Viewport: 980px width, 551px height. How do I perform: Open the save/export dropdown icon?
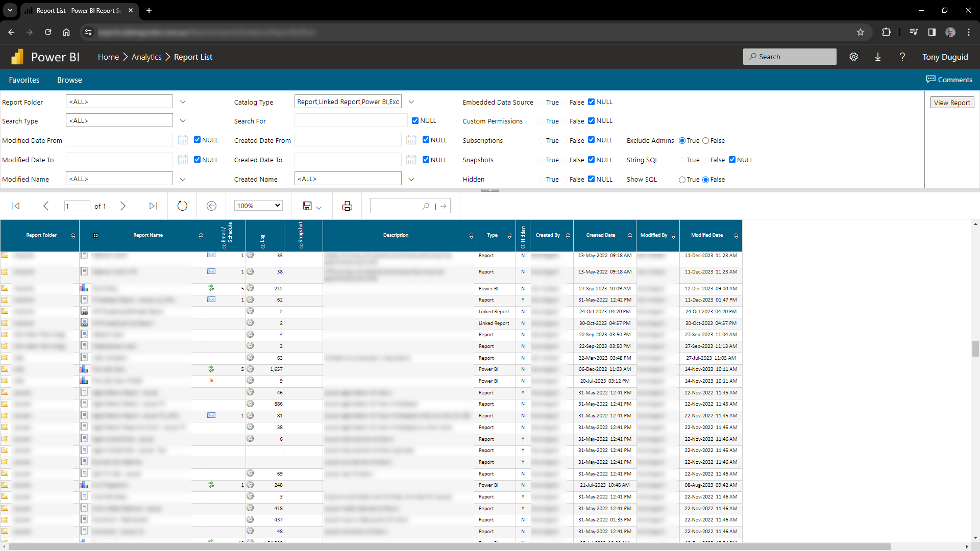[318, 207]
